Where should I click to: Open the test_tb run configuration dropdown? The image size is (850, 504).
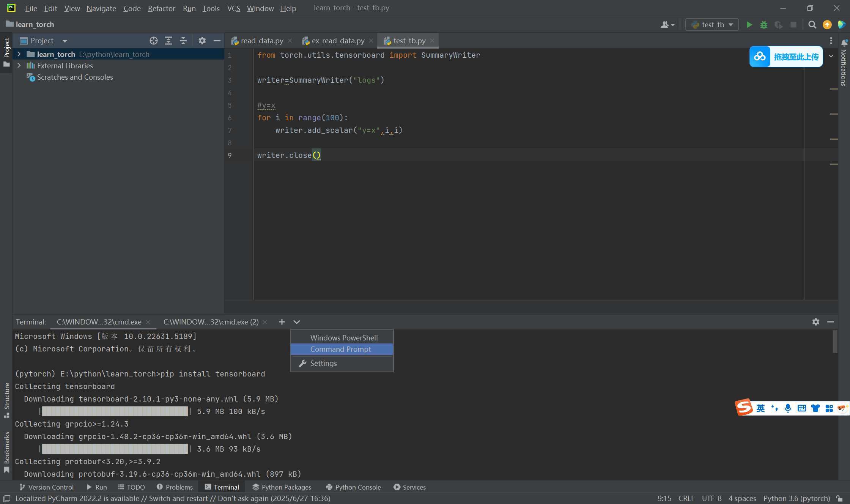(x=712, y=25)
